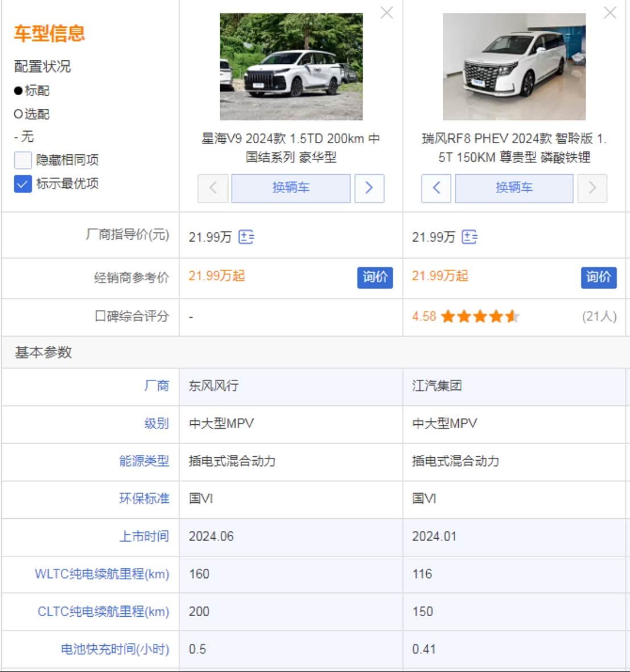630x672 pixels.
Task: Click 询价 button for 星海V9
Action: coord(375,277)
